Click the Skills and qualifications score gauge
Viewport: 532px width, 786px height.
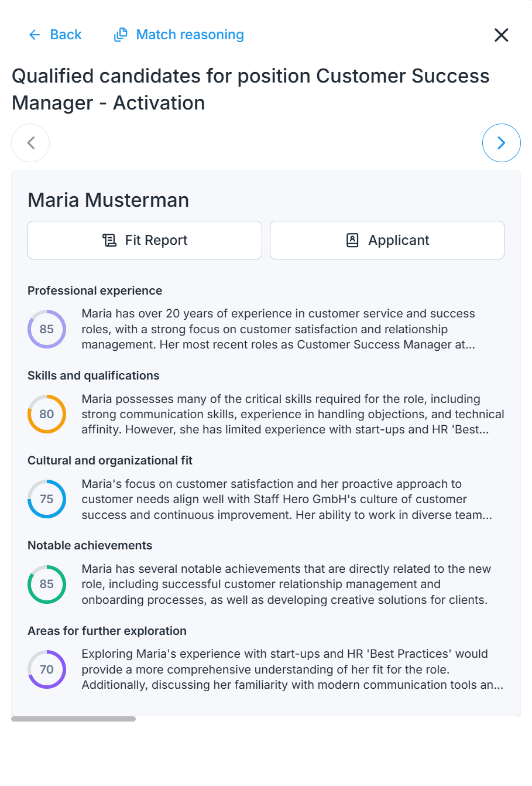(47, 414)
